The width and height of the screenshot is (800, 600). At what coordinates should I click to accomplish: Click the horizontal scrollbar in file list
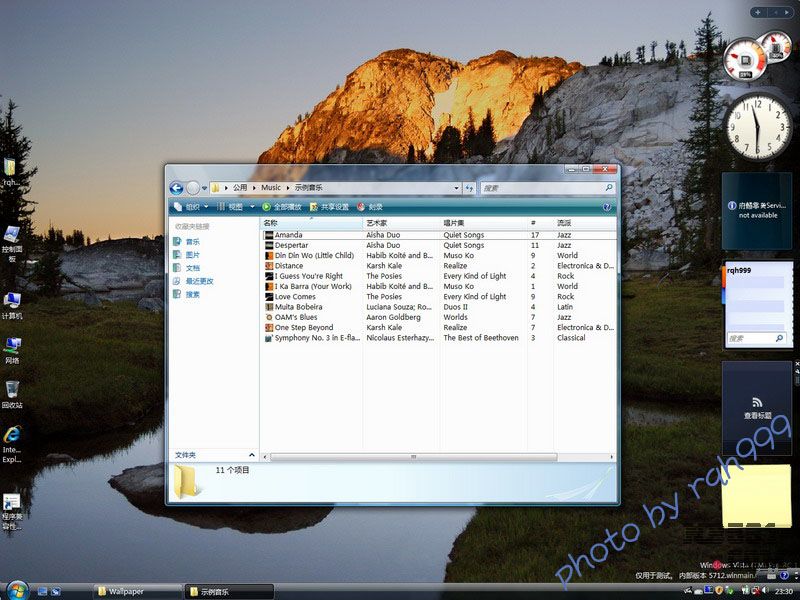click(x=413, y=457)
